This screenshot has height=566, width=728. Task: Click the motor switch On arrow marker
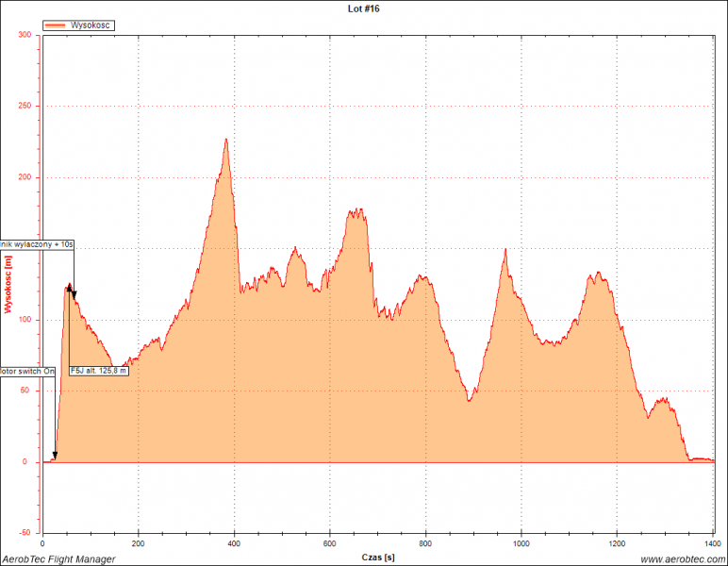pyautogui.click(x=55, y=456)
